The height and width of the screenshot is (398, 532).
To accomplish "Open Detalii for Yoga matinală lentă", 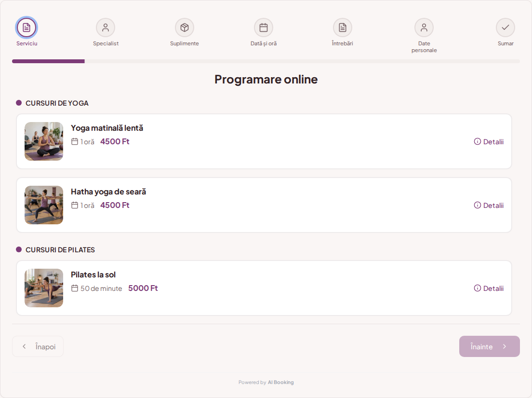I will [x=489, y=142].
